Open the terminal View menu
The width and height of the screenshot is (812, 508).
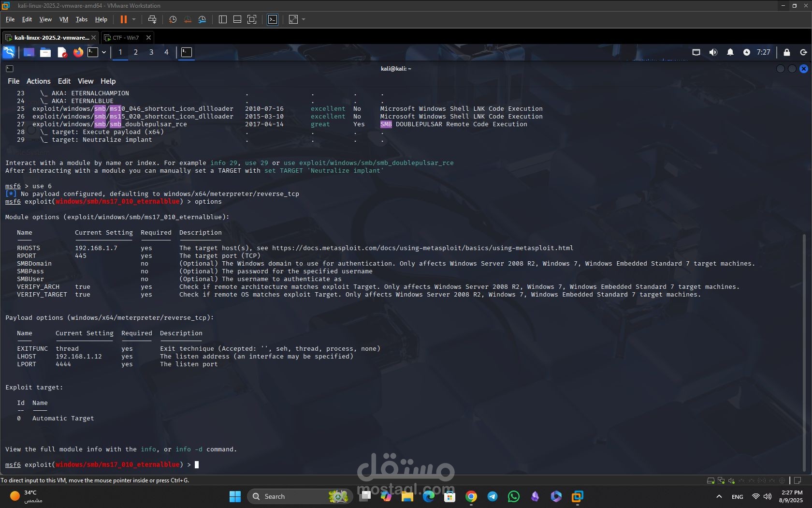pos(86,81)
